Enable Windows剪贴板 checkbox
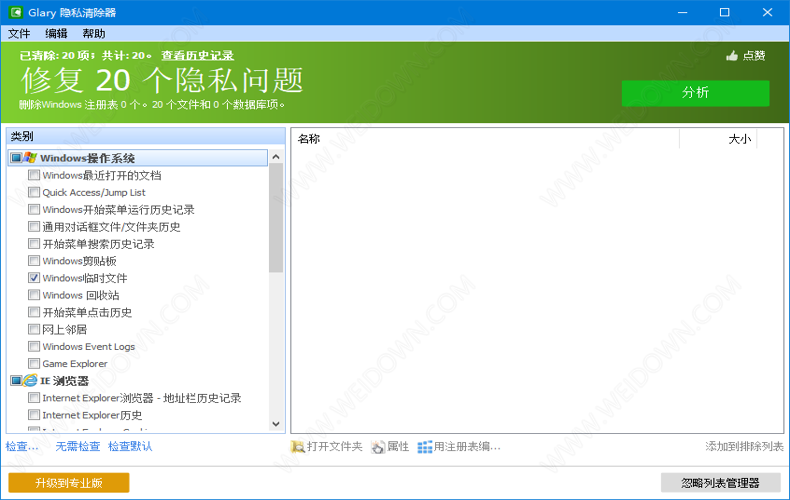Screen dimensions: 790x500 click(x=34, y=261)
